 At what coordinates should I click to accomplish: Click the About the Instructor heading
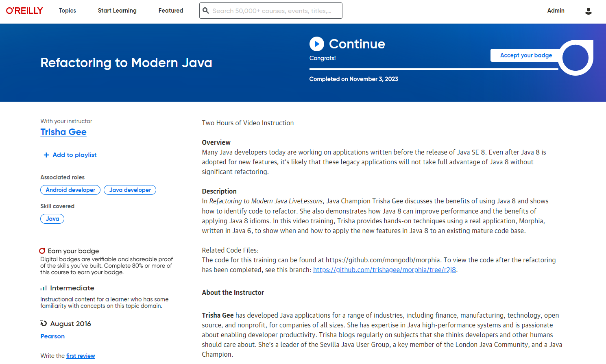[233, 292]
